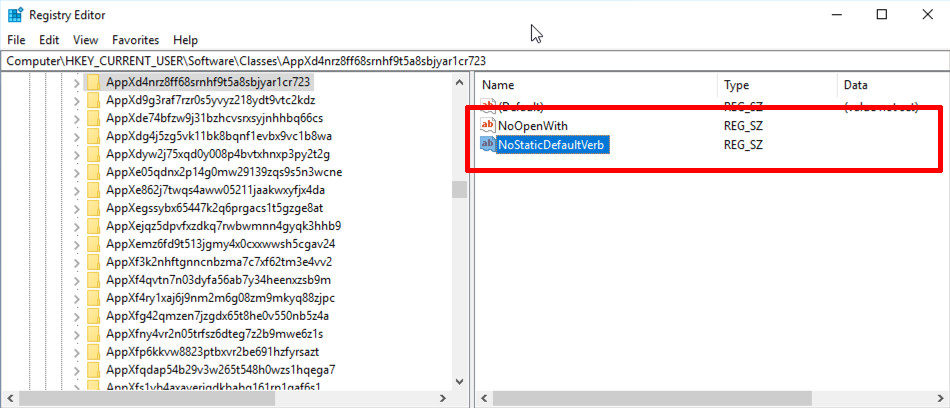Viewport: 950px width, 408px height.
Task: Select the AppXfg42qmzen7jzgdx65t8he0v550nb5z4a key name
Action: pyautogui.click(x=218, y=316)
